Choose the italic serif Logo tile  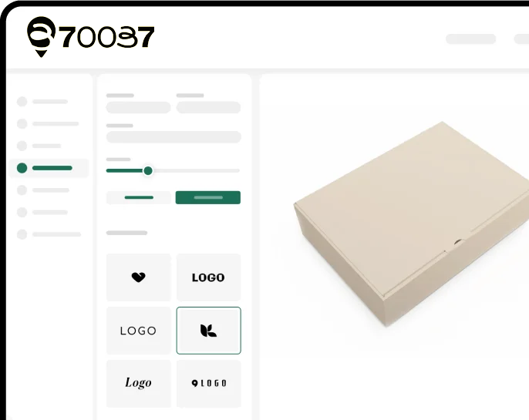pos(138,383)
